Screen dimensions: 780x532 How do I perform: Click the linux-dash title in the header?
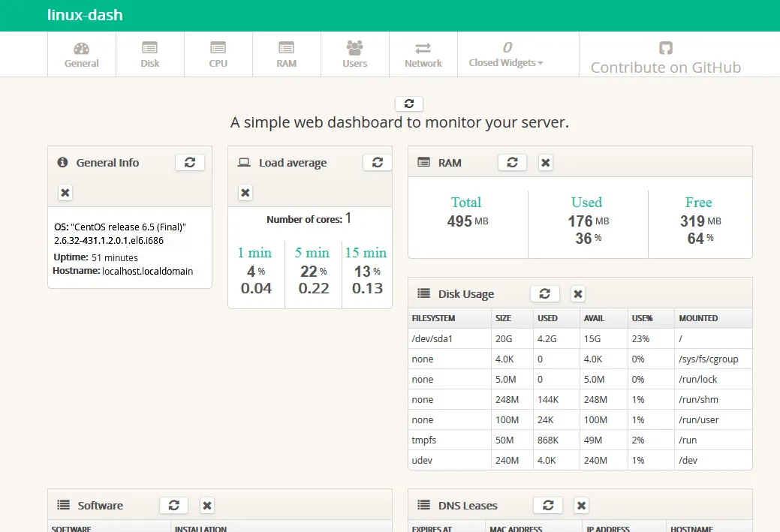click(x=85, y=15)
